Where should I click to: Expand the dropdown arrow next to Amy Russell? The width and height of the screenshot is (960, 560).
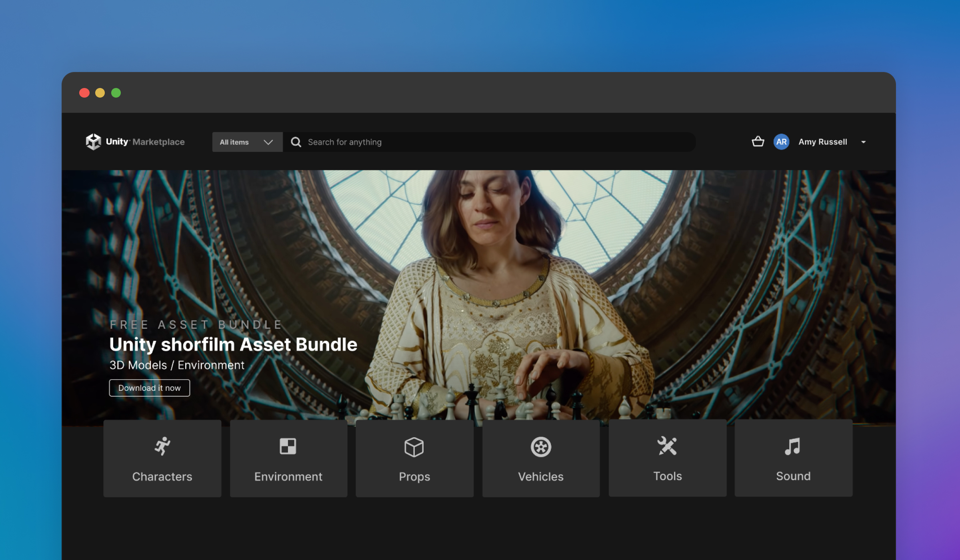864,142
